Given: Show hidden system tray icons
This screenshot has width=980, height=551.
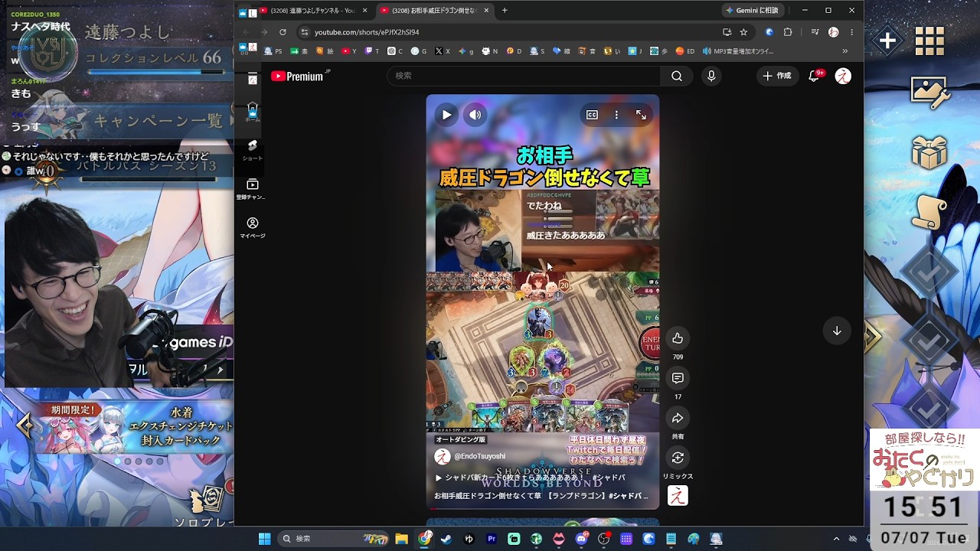Looking at the screenshot, I should tap(836, 539).
